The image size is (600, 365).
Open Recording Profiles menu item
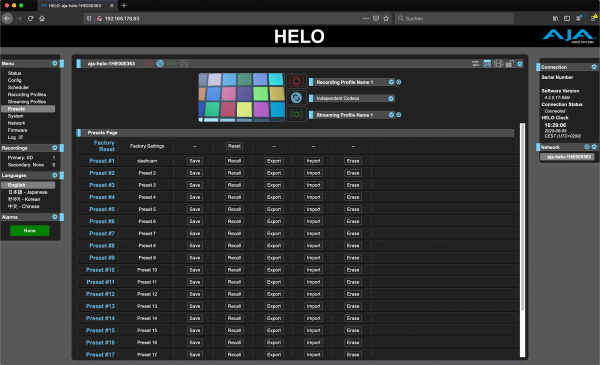click(27, 95)
